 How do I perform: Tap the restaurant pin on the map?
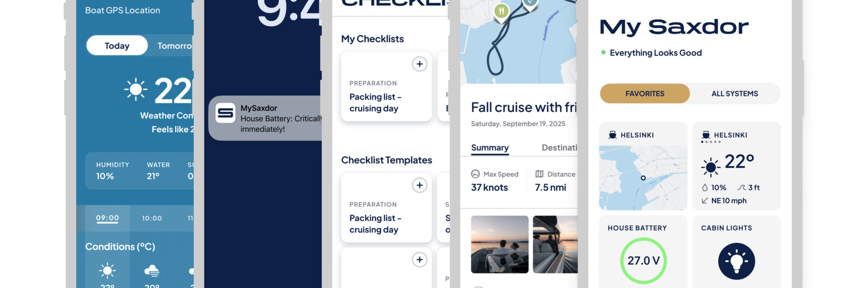pyautogui.click(x=501, y=10)
